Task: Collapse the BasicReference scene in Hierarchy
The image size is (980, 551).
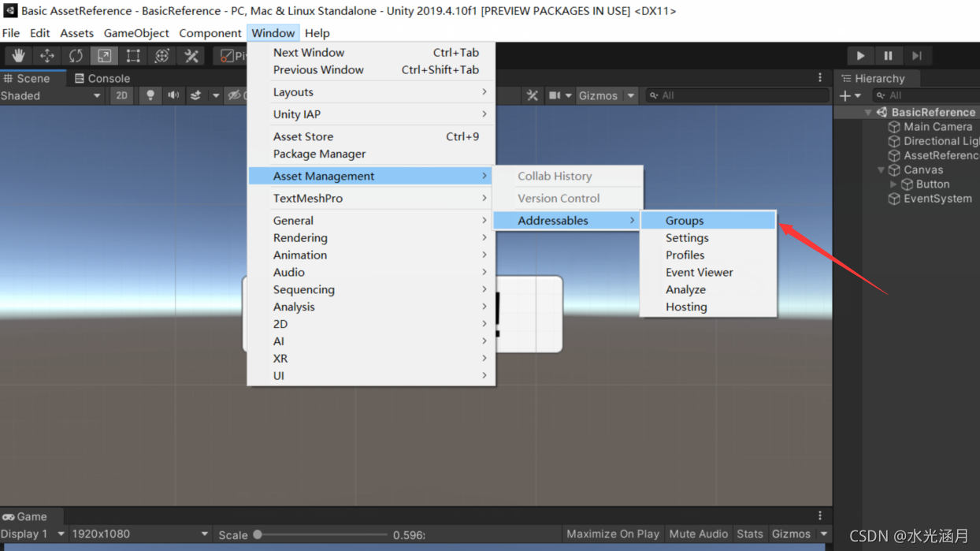Action: (x=868, y=112)
